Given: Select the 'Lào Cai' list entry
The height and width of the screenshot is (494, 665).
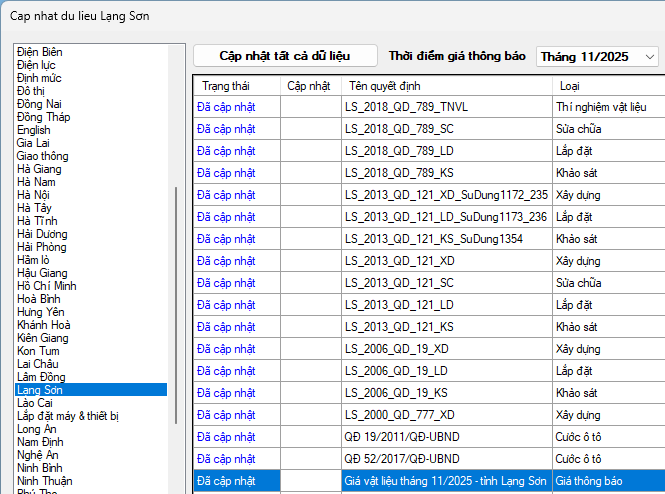Looking at the screenshot, I should [x=35, y=403].
